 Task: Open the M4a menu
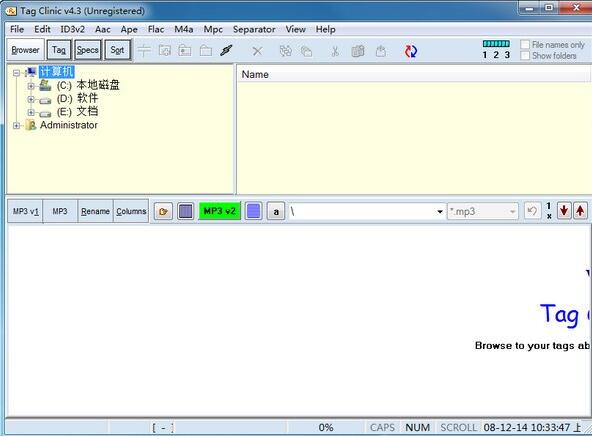point(184,29)
